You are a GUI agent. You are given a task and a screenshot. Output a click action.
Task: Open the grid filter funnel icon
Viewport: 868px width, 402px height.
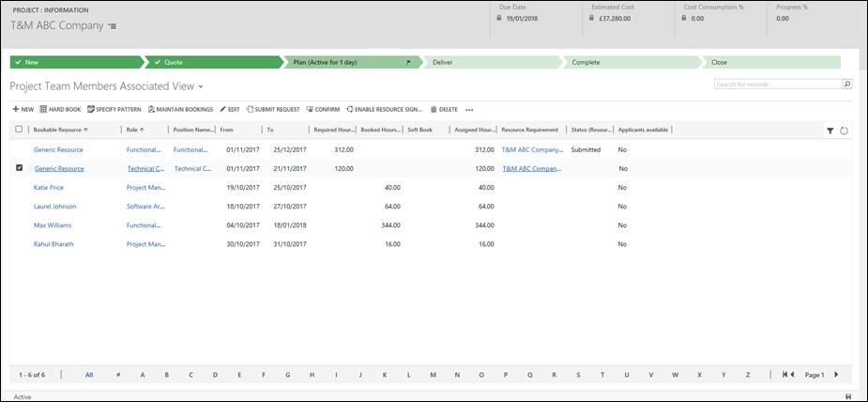(x=830, y=131)
